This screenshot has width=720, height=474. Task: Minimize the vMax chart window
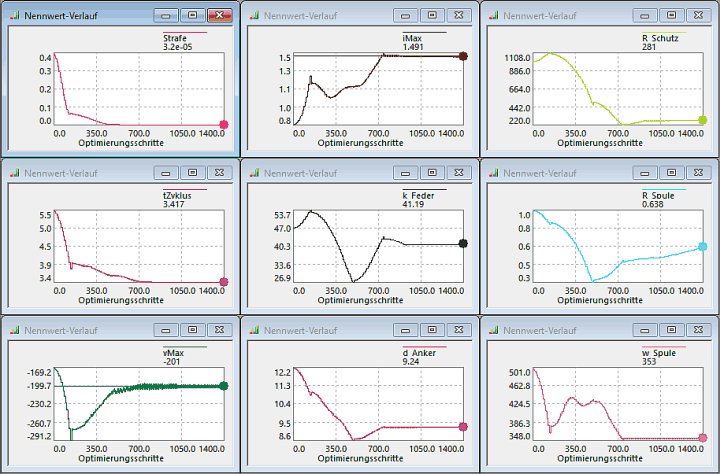point(166,329)
